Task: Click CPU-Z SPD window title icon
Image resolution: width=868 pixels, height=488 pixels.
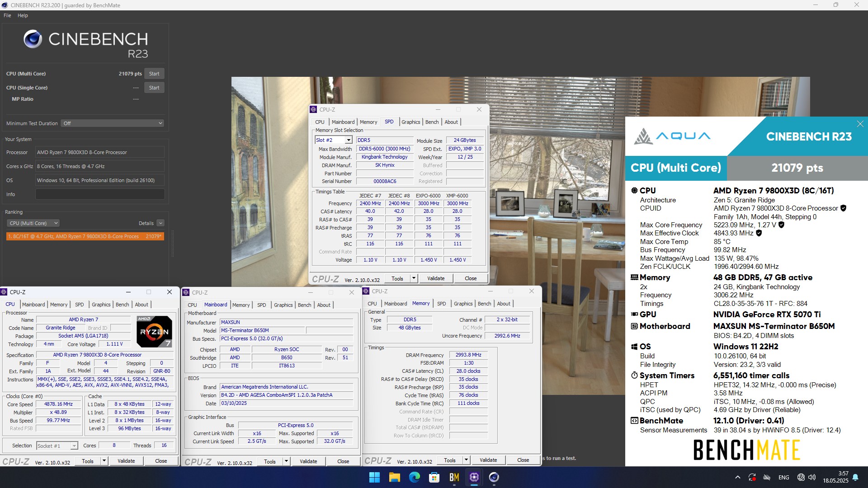Action: (313, 109)
